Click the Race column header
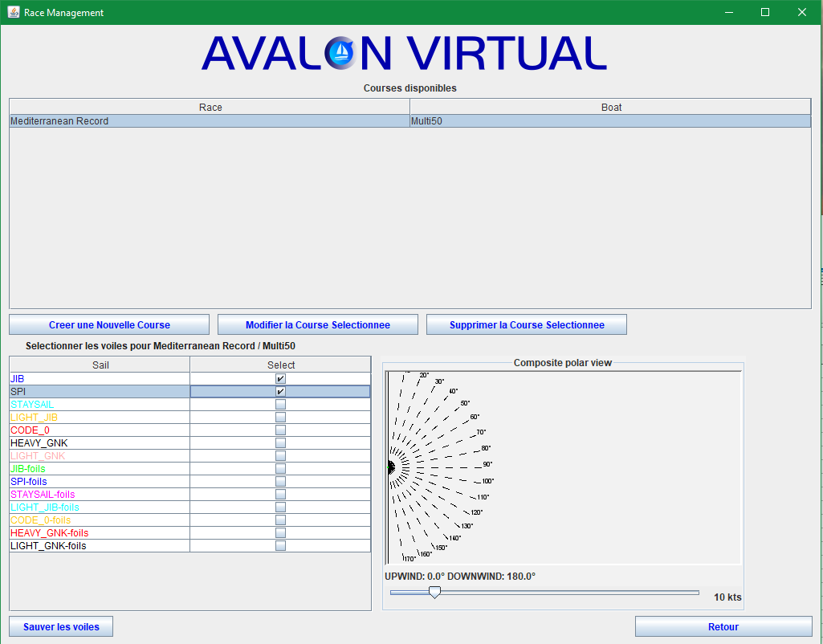823x644 pixels. (210, 107)
